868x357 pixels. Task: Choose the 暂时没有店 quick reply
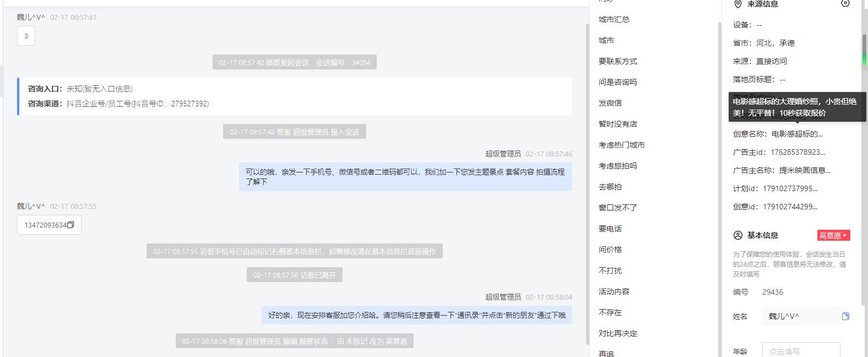coord(618,124)
